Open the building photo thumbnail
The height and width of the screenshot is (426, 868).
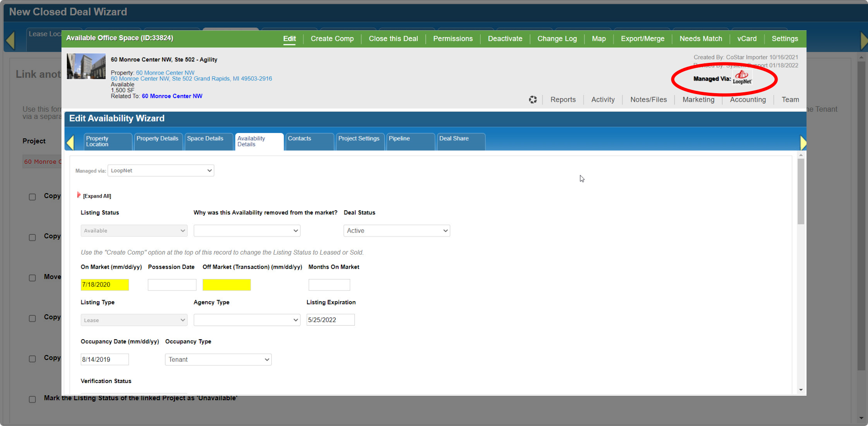pyautogui.click(x=86, y=66)
